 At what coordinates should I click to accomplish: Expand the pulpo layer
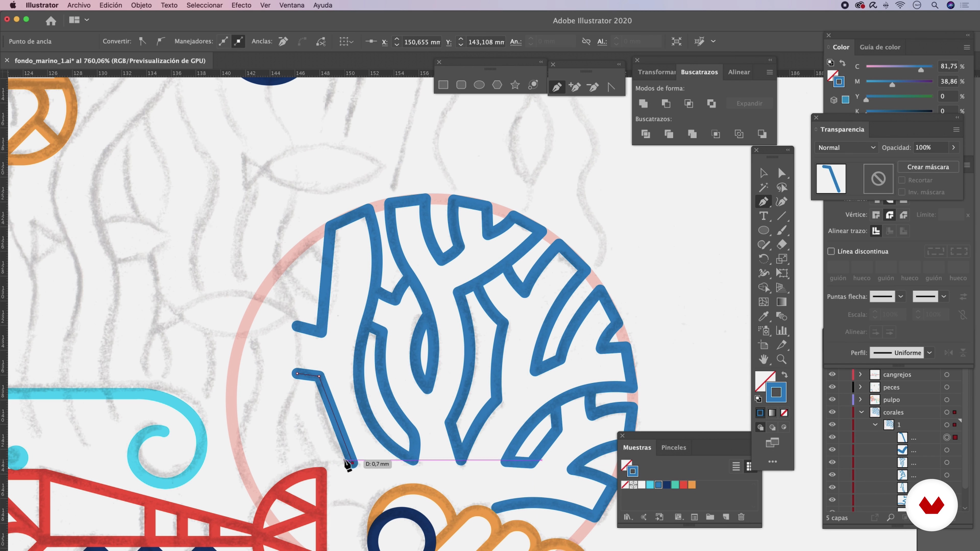(860, 400)
